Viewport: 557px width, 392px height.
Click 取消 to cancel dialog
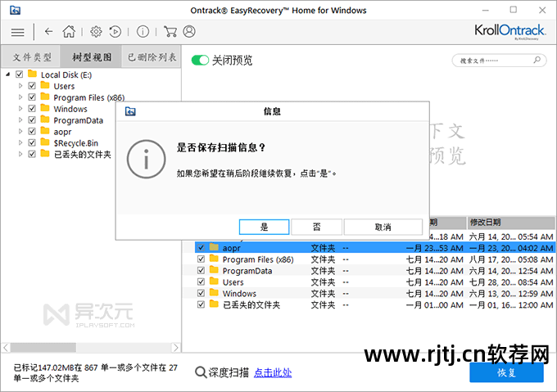point(383,227)
